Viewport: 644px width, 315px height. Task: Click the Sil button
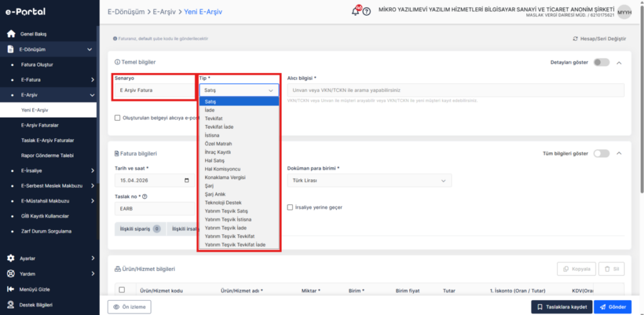(x=611, y=269)
